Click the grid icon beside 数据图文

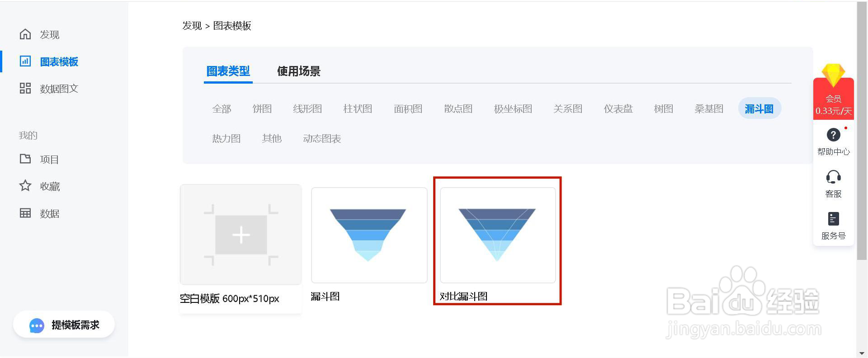pos(25,88)
